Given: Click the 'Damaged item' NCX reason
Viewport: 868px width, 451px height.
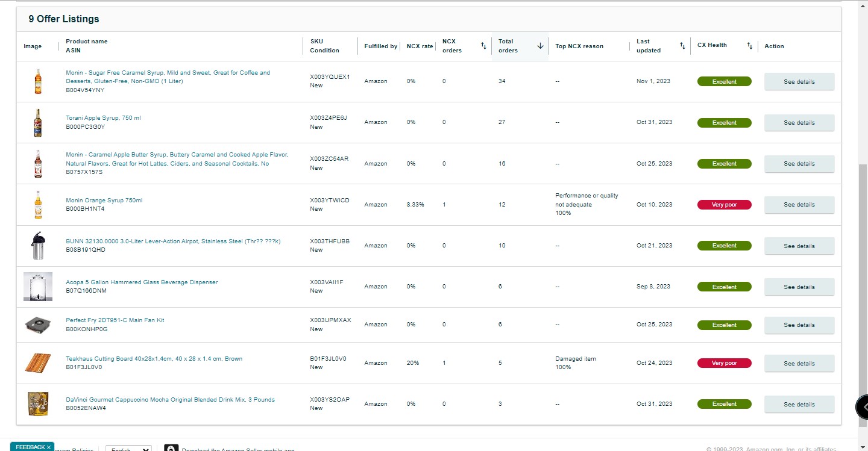Looking at the screenshot, I should point(576,359).
